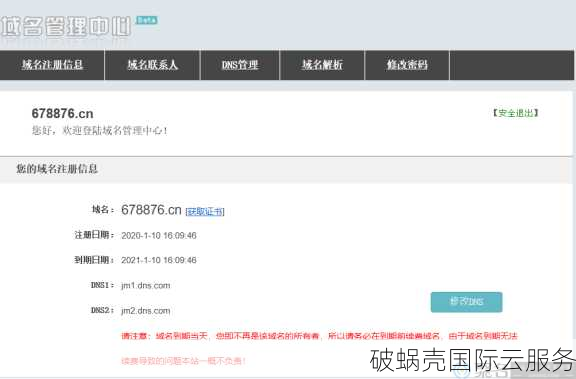Open the 域名注册信息 tab
Screen dimensions: 576x379
(52, 65)
